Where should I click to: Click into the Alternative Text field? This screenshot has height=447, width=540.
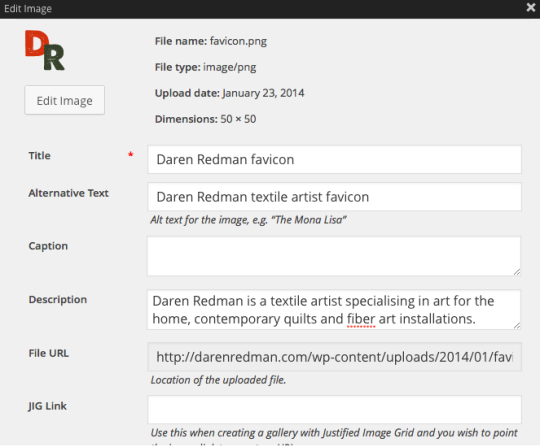[x=334, y=197]
